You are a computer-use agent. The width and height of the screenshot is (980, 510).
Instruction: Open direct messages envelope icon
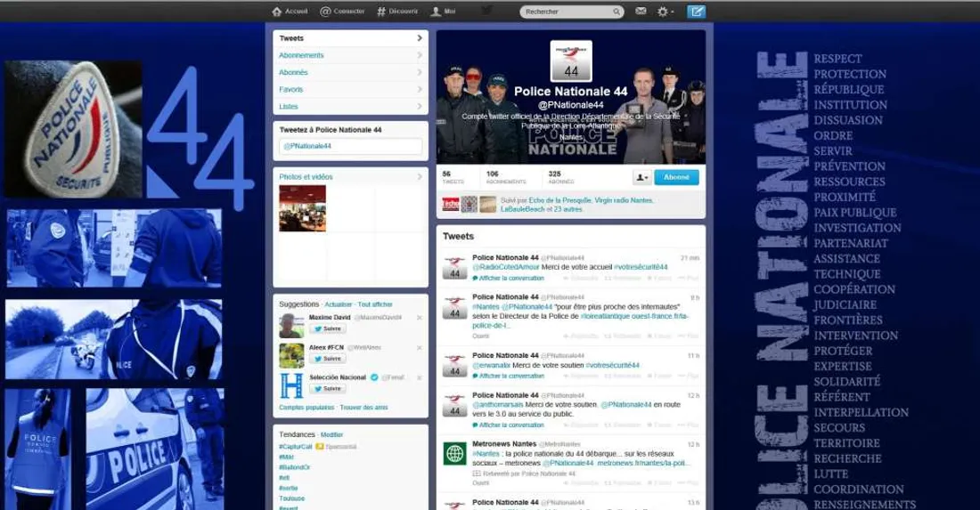[x=641, y=12]
